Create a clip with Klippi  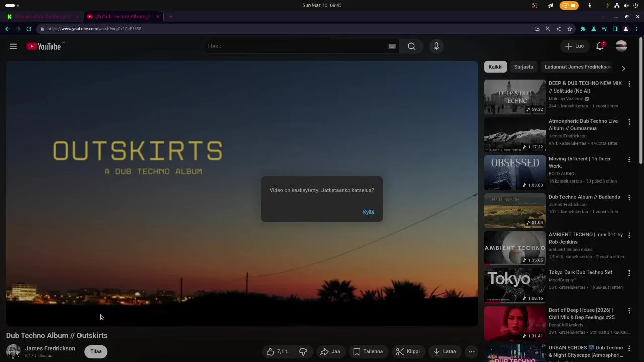point(408,352)
